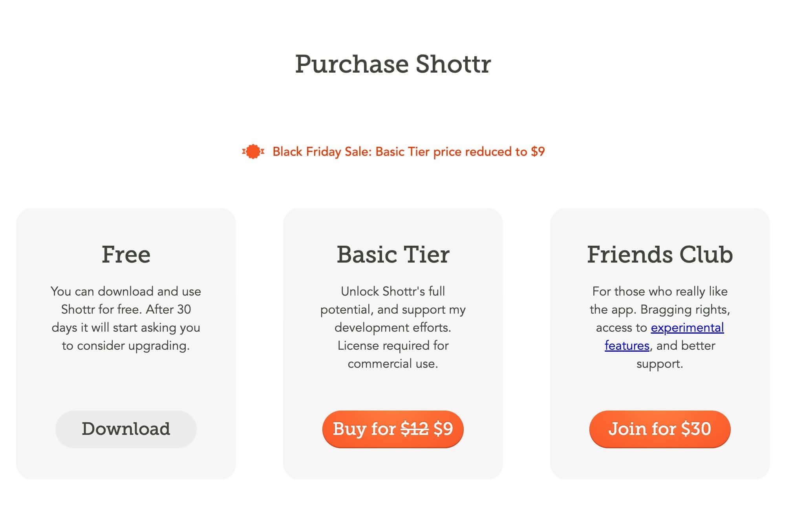Click the Black Friday Sale announcement text
Screen dimensions: 812x522
click(409, 152)
